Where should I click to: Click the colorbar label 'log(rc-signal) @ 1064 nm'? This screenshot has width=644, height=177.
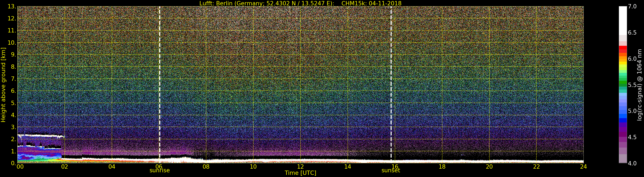pyautogui.click(x=640, y=85)
